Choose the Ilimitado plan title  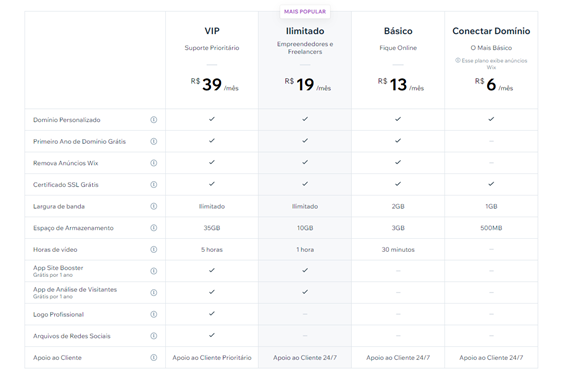coord(305,31)
